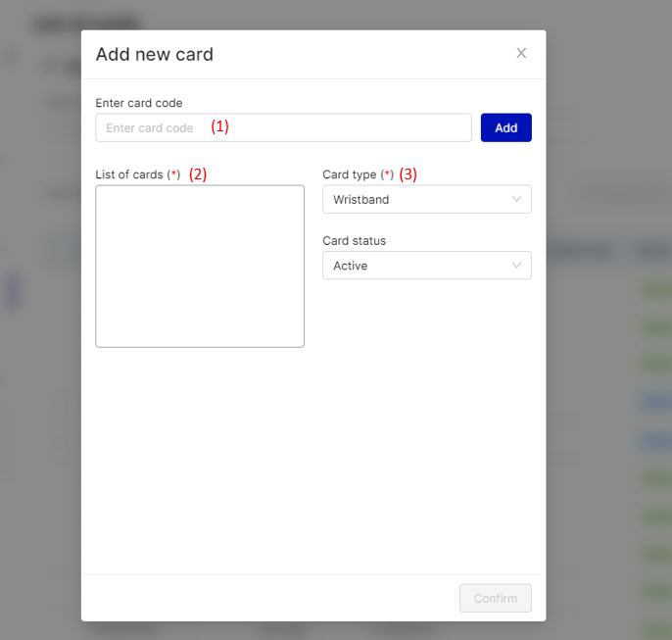Screen dimensions: 672x640
Task: Select the empty List of cards box
Action: [200, 266]
